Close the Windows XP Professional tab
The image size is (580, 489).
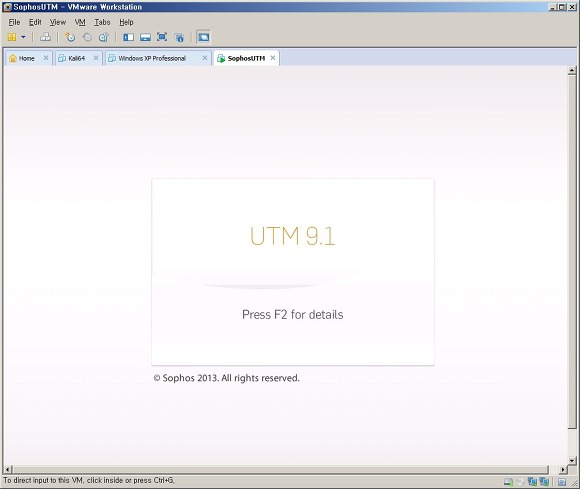[205, 58]
